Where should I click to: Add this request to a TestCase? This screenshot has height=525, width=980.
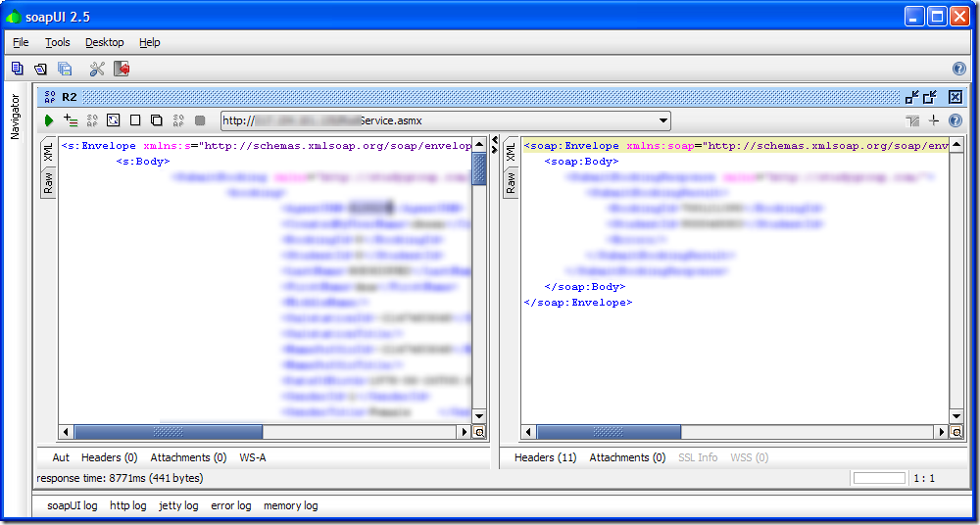pos(71,120)
